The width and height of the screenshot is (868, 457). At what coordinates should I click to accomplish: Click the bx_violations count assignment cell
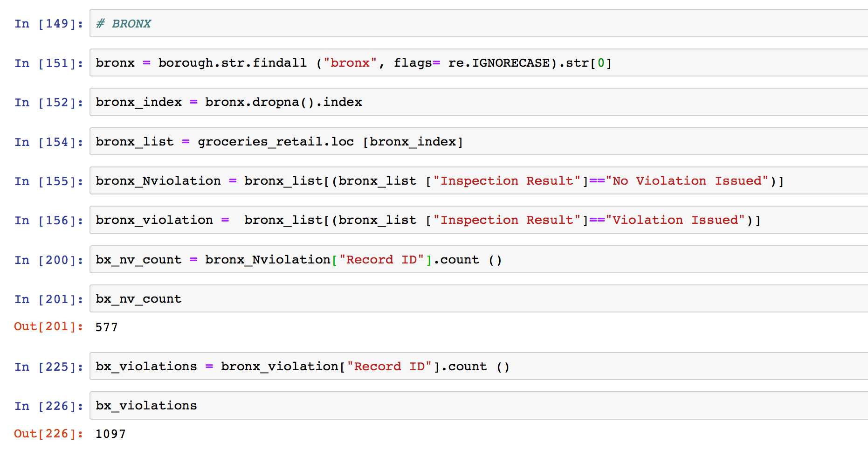click(x=479, y=366)
